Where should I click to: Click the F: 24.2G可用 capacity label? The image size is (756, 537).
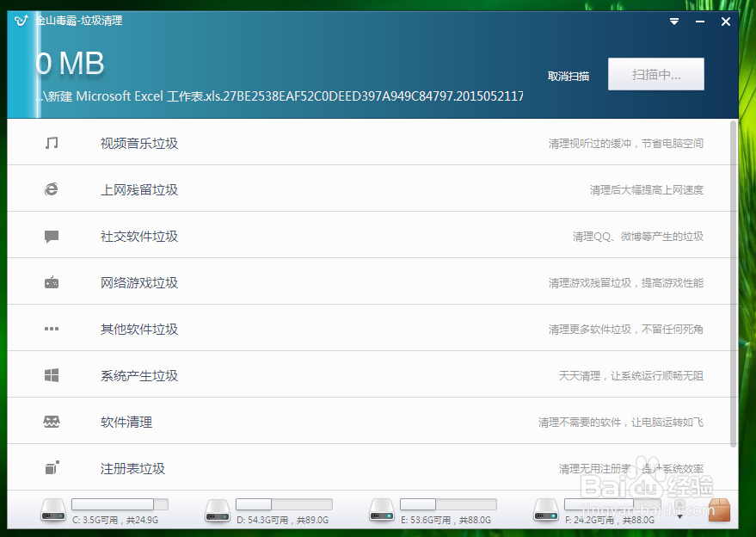(610, 520)
